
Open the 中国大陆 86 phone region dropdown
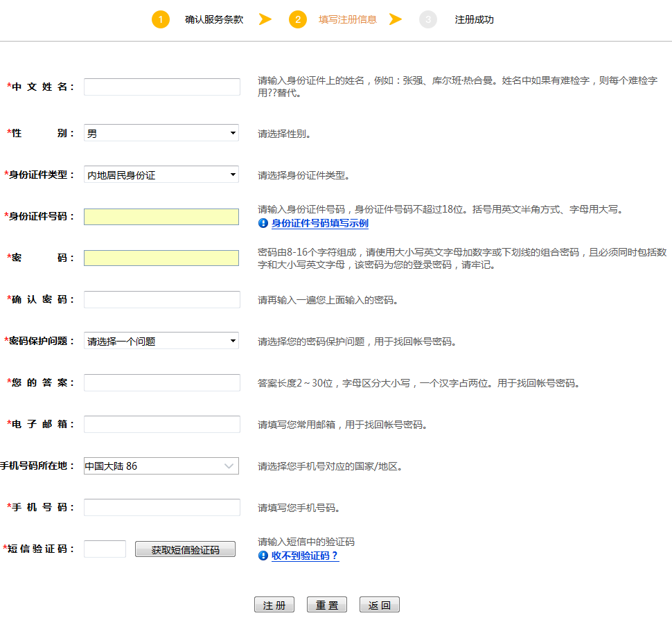pos(161,466)
